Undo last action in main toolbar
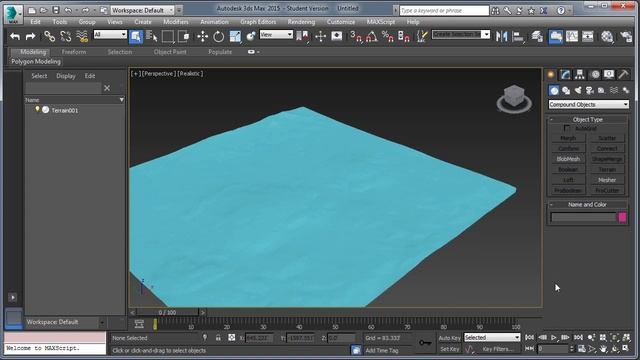Screen dimensions: 640x360 click(15, 36)
